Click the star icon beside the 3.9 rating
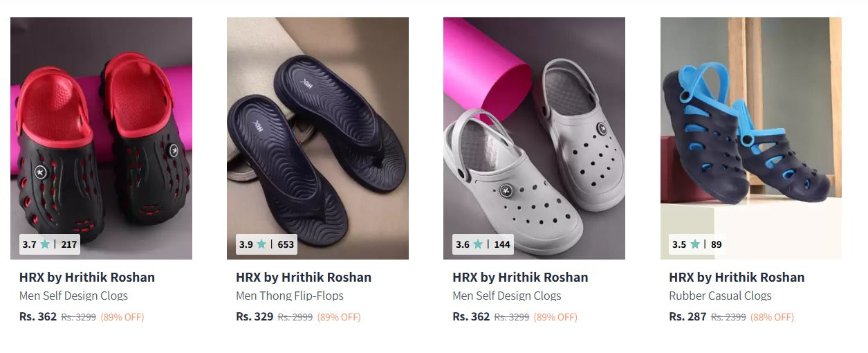868x353 pixels. pyautogui.click(x=261, y=244)
